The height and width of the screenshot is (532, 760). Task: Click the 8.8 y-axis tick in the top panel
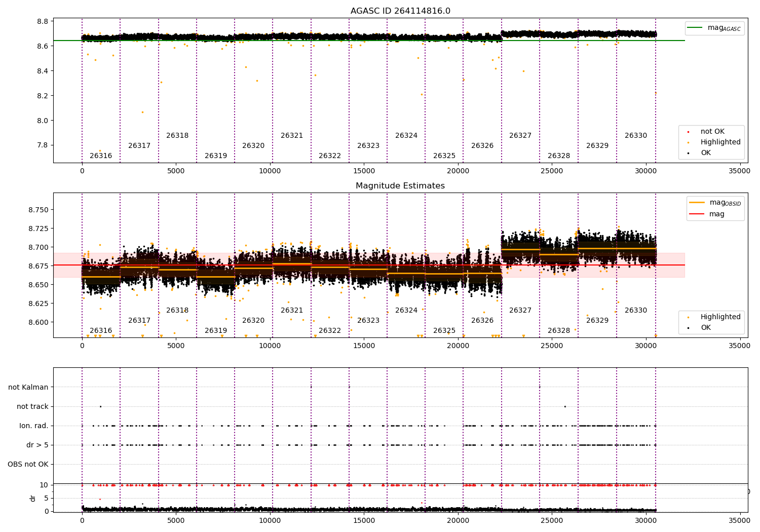(43, 22)
